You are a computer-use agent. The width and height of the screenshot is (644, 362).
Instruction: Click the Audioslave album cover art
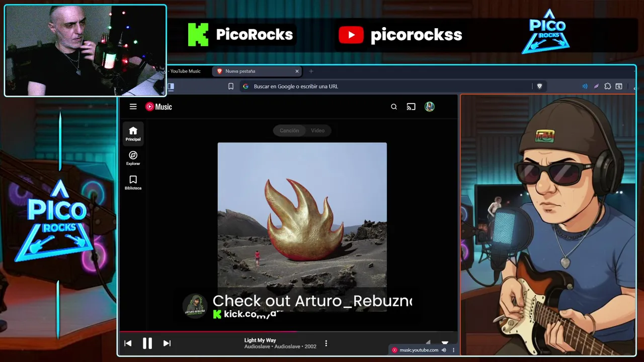[302, 226]
